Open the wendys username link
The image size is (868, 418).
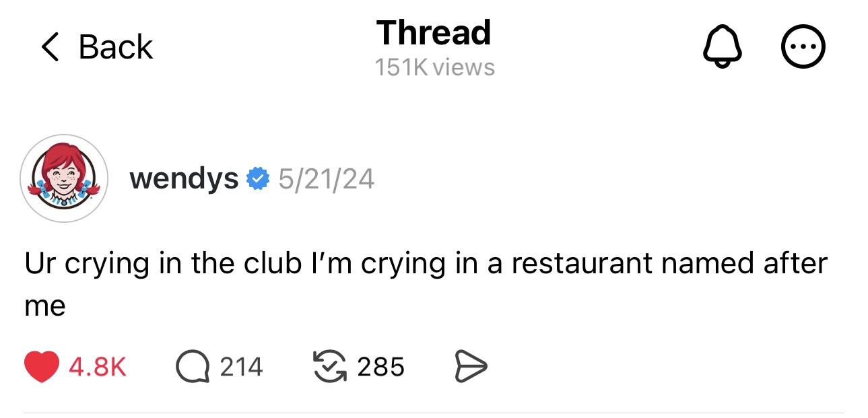(x=184, y=179)
